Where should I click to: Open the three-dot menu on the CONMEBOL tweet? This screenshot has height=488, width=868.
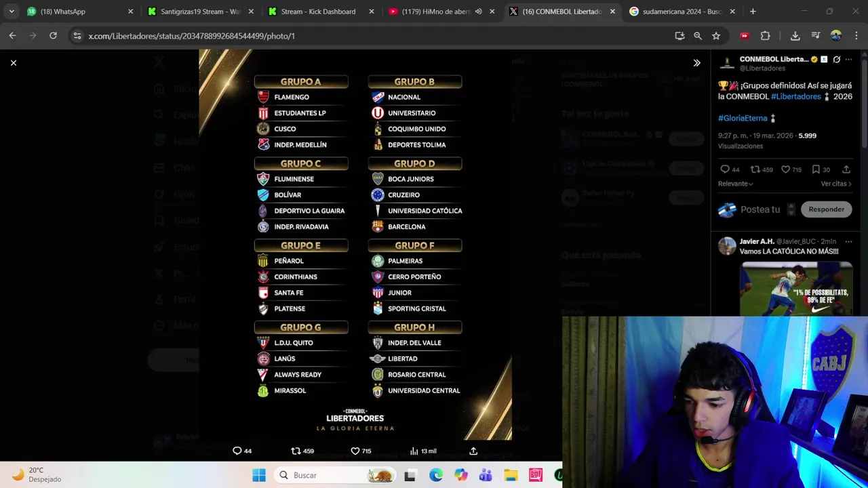pos(848,60)
